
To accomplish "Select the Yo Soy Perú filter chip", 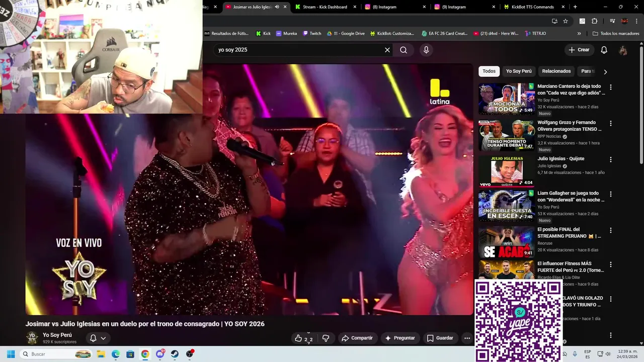I will 519,71.
